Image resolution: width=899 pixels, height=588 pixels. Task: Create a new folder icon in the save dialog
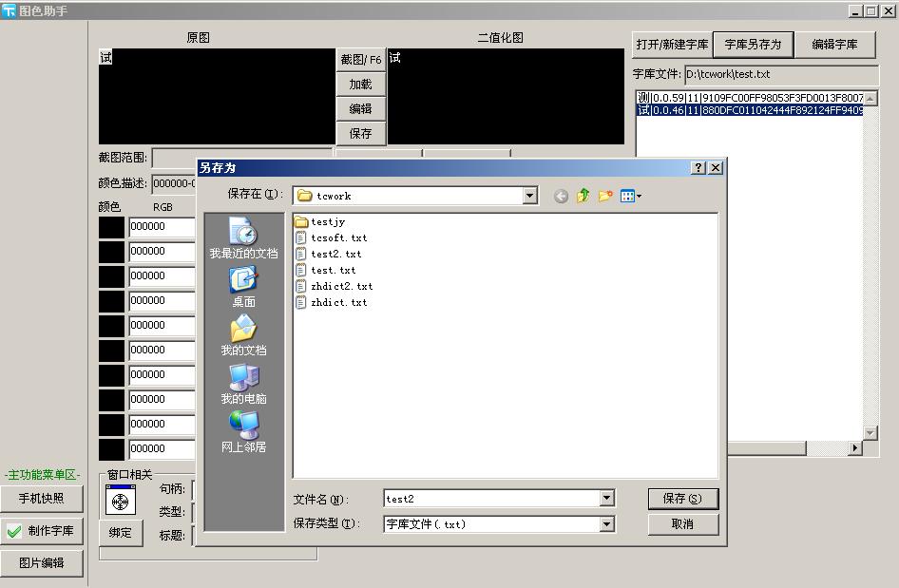coord(604,196)
